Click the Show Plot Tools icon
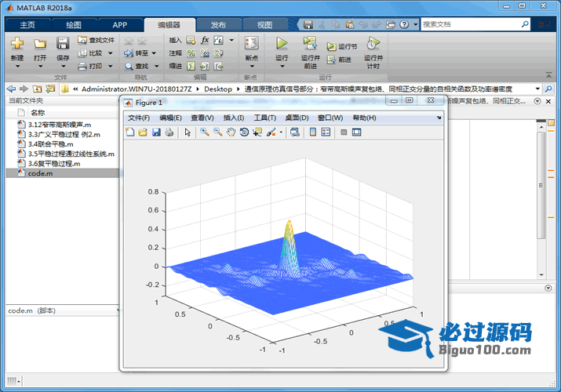Screen dimensions: 561x392 [x=357, y=132]
